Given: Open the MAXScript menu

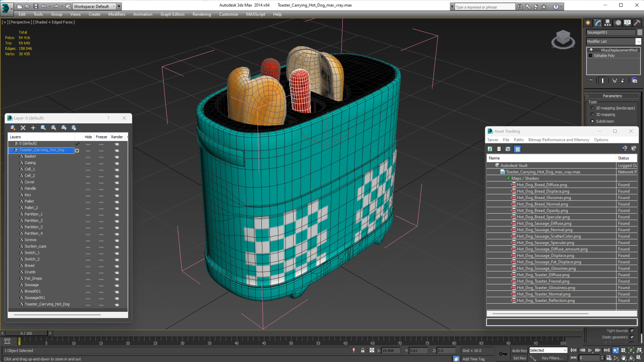Looking at the screenshot, I should coord(255,14).
